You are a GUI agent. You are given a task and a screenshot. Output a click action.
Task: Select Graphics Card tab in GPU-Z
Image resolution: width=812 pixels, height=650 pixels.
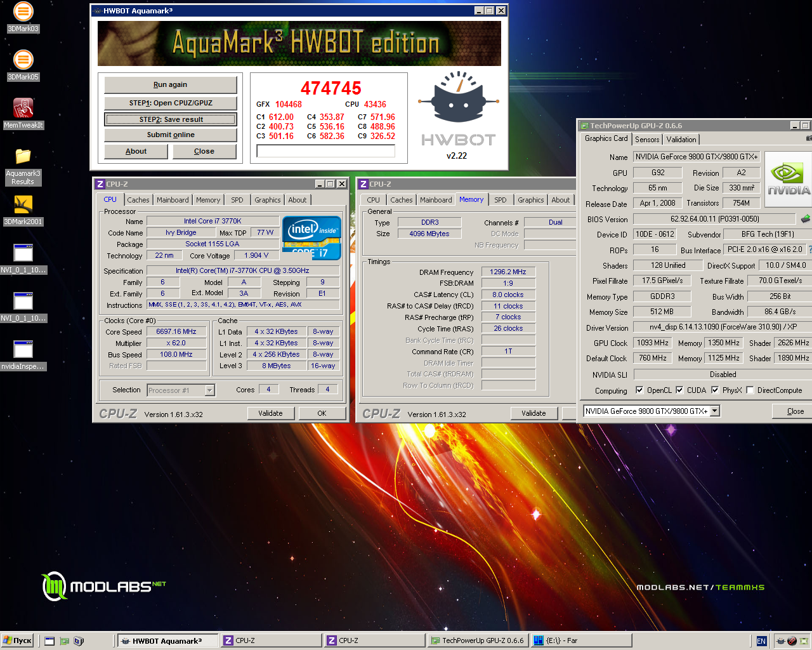click(606, 138)
